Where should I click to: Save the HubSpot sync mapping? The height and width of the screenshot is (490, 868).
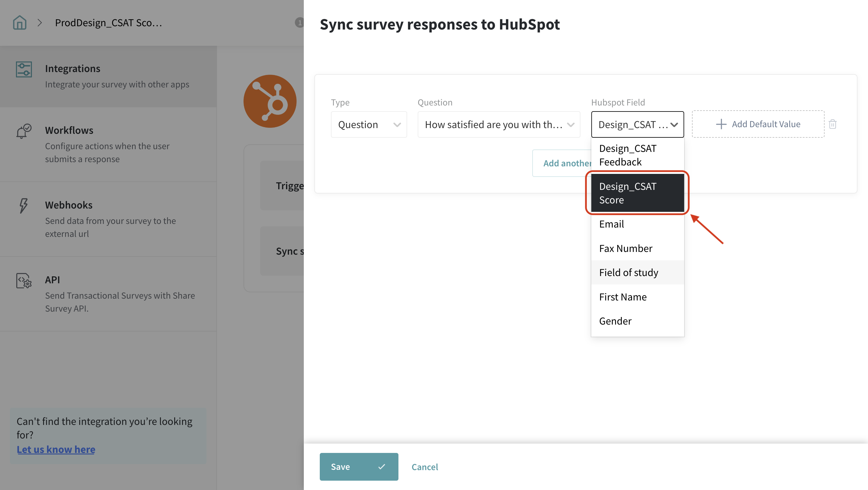359,467
